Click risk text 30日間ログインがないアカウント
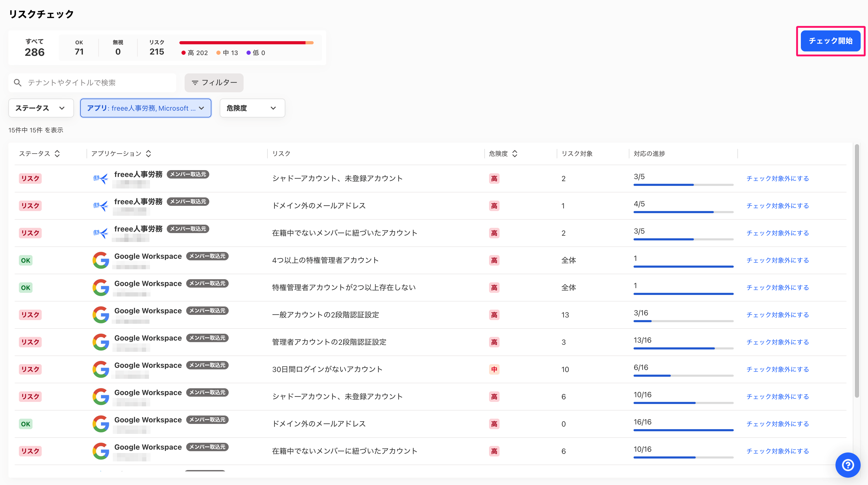Viewport: 868px width, 485px height. (x=327, y=369)
